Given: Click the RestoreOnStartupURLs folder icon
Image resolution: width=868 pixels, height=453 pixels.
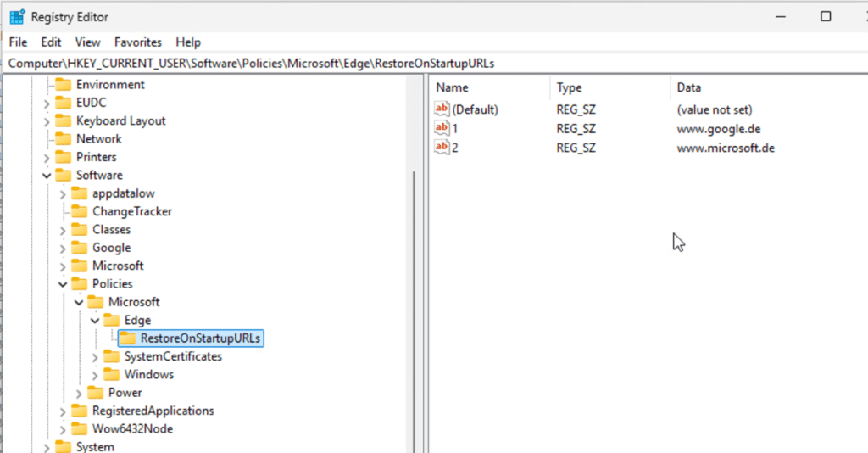Looking at the screenshot, I should [x=127, y=338].
